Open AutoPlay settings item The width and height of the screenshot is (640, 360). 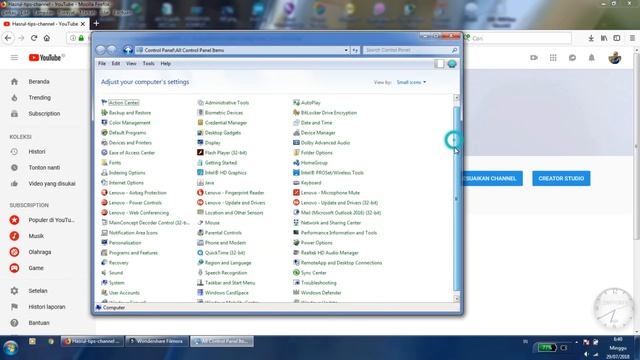[307, 103]
